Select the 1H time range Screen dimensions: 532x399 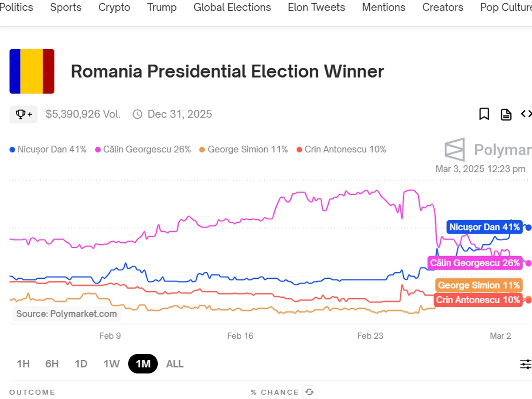tap(23, 364)
